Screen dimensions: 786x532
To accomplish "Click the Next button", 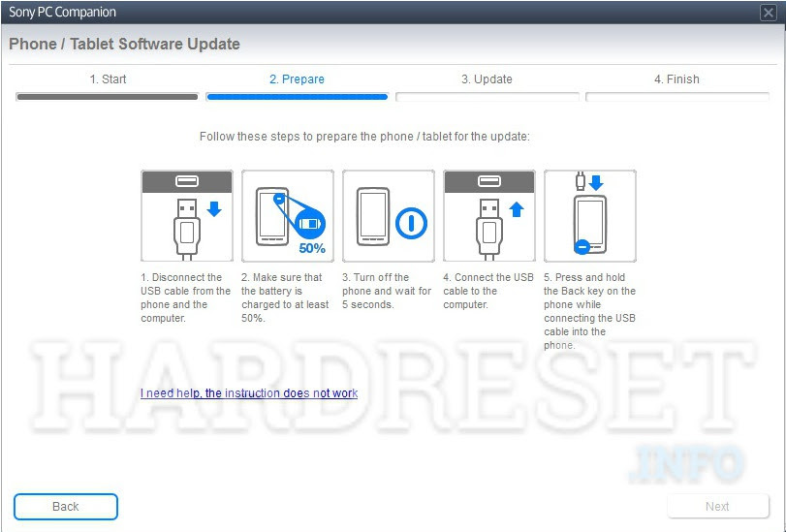I will pos(717,507).
